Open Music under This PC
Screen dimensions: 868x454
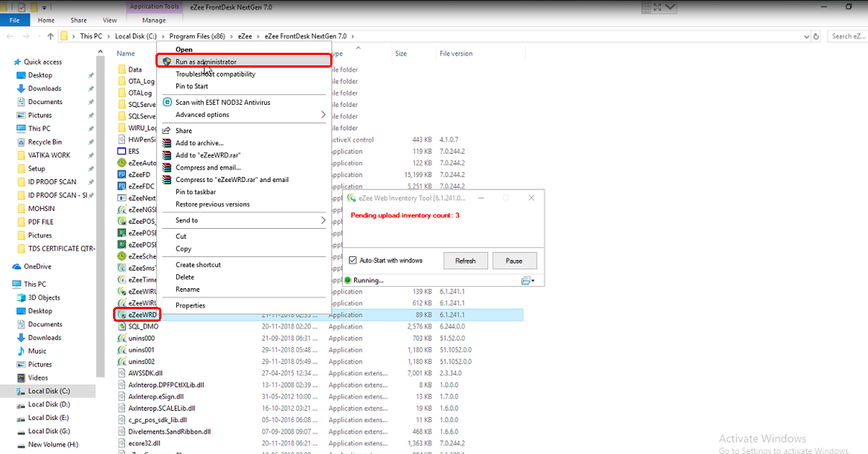pos(37,351)
